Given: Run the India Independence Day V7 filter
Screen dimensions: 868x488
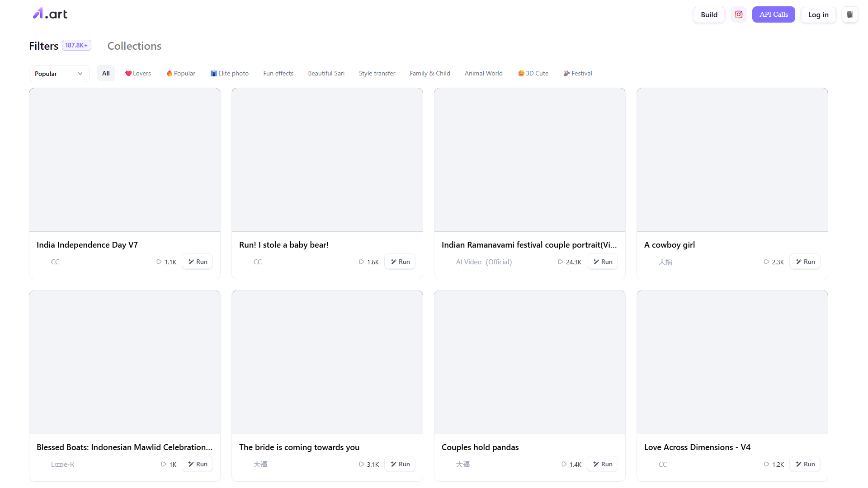Looking at the screenshot, I should pyautogui.click(x=198, y=262).
